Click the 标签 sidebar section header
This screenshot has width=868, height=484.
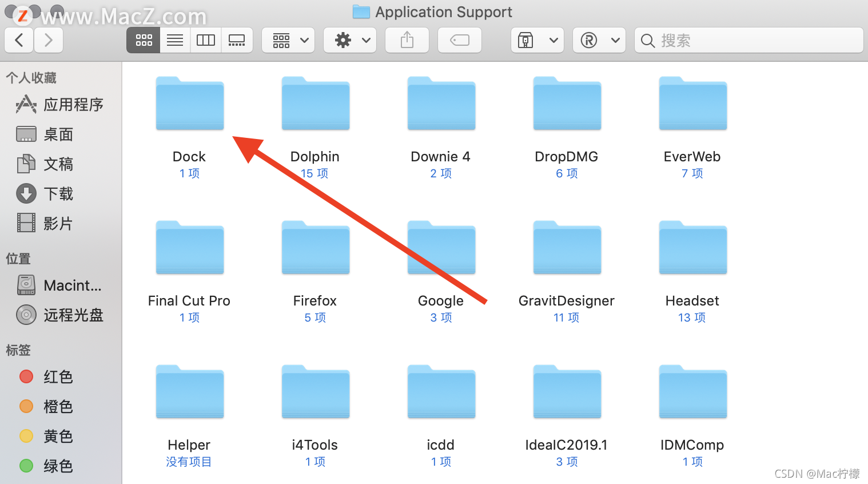pos(18,350)
